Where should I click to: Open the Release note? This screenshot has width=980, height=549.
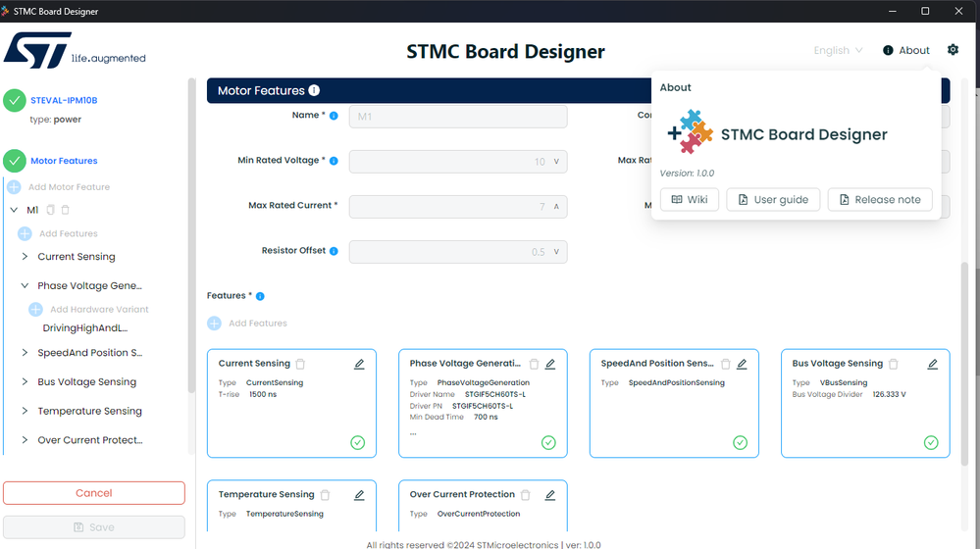point(880,199)
